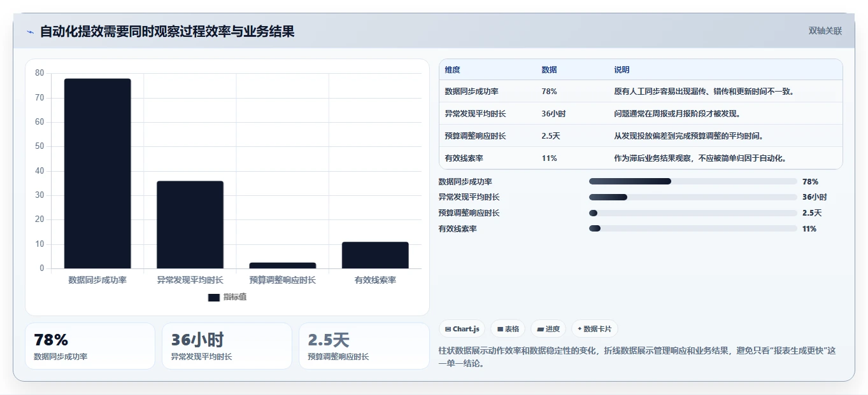Click the 有效线索率 label beside its progress bar

click(457, 229)
